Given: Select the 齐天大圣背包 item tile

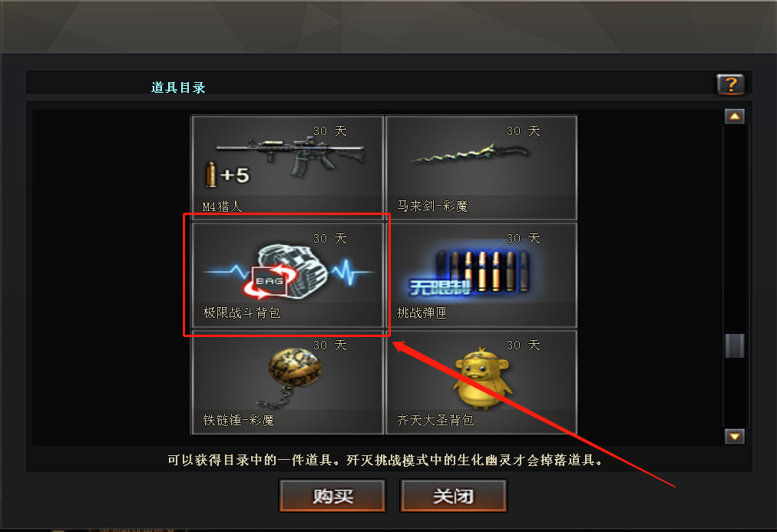Looking at the screenshot, I should 481,382.
